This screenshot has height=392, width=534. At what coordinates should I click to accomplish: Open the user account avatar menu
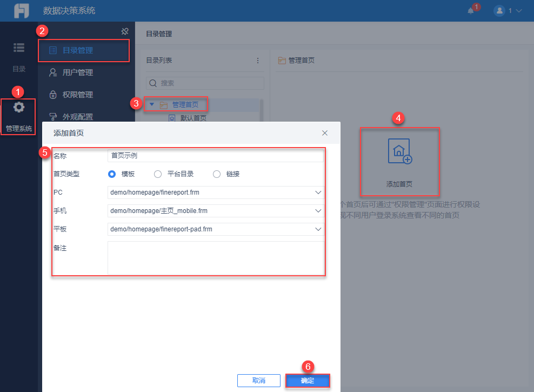(499, 11)
